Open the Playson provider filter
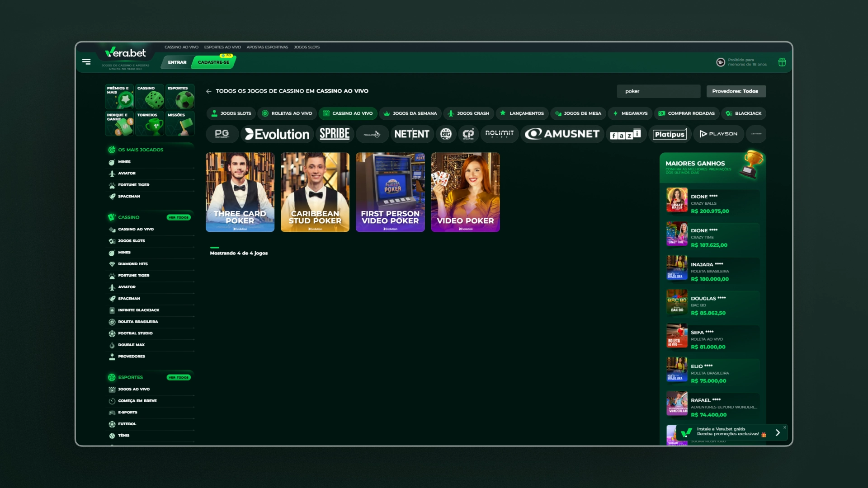The image size is (868, 488). 718,134
